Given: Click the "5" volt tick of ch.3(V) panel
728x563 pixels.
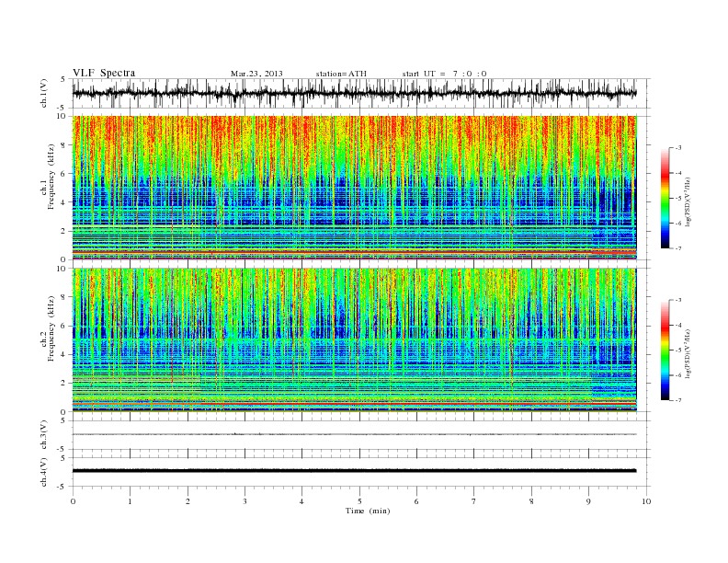Looking at the screenshot, I should [x=63, y=420].
